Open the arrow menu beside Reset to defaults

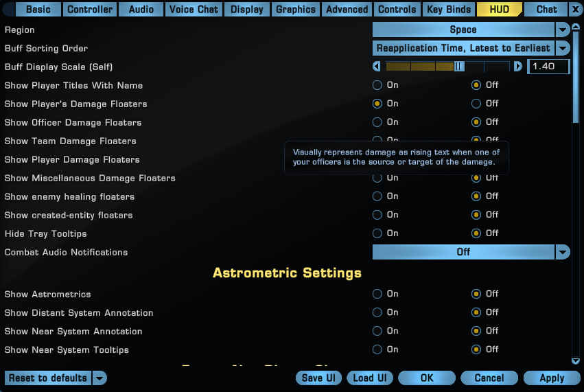click(100, 378)
